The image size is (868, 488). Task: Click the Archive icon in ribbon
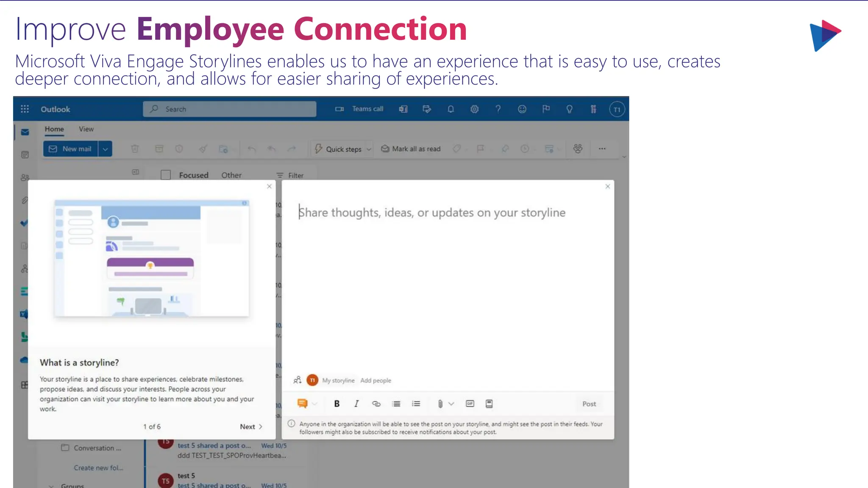(159, 149)
